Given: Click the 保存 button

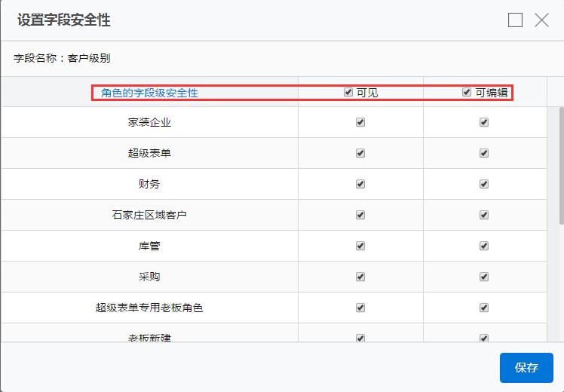Looking at the screenshot, I should [526, 368].
